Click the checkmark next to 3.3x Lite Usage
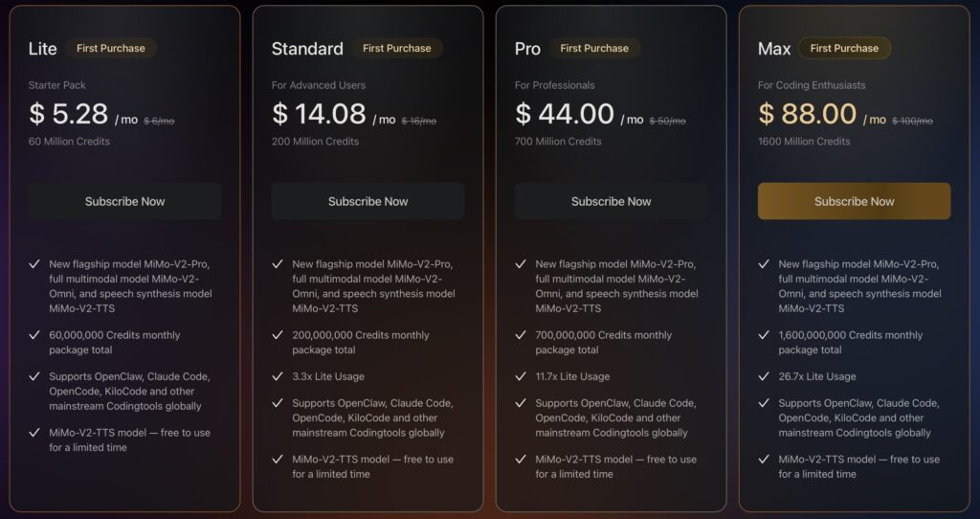Viewport: 980px width, 519px height. (278, 376)
